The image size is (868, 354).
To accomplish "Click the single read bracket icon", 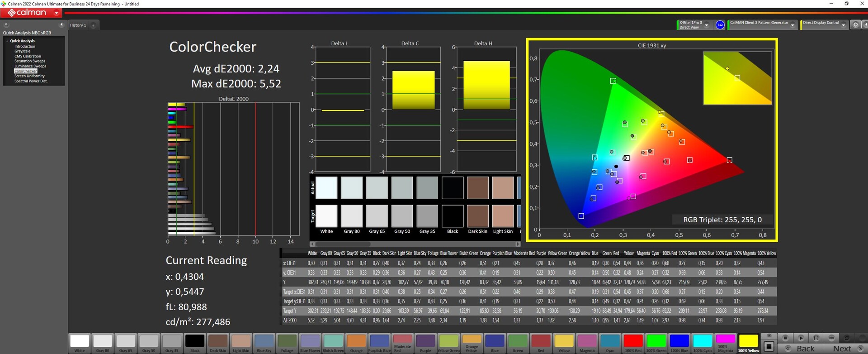I will [x=816, y=338].
